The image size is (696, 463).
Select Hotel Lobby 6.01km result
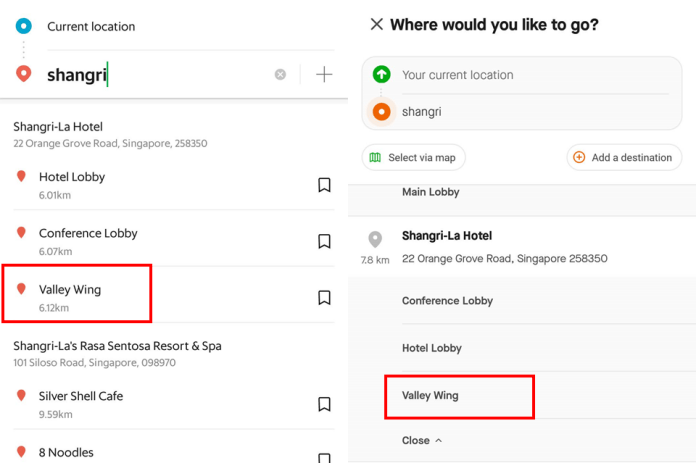[174, 185]
